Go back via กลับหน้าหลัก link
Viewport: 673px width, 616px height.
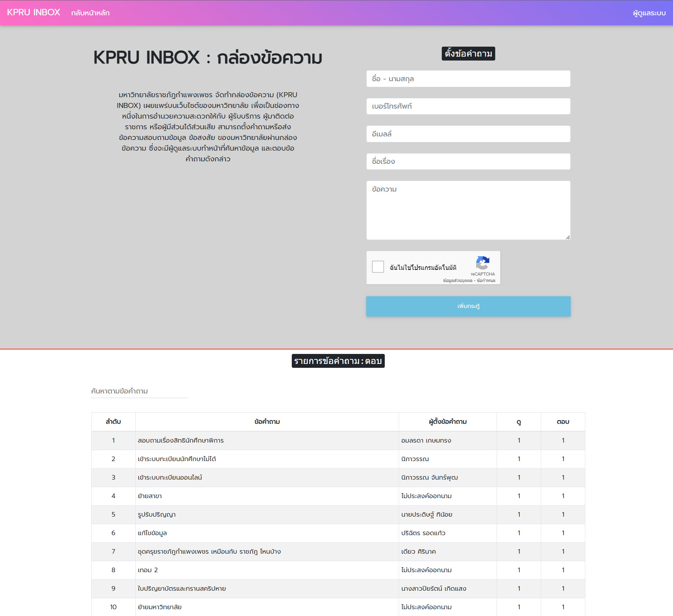click(90, 13)
